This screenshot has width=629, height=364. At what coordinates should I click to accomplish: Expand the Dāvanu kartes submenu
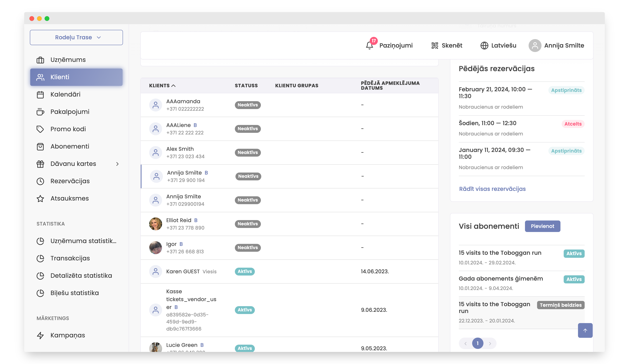pos(117,164)
